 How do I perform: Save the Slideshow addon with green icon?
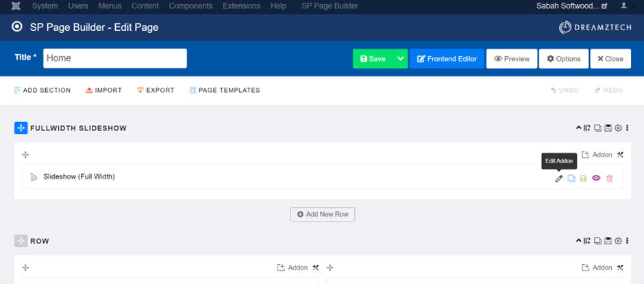pos(583,178)
